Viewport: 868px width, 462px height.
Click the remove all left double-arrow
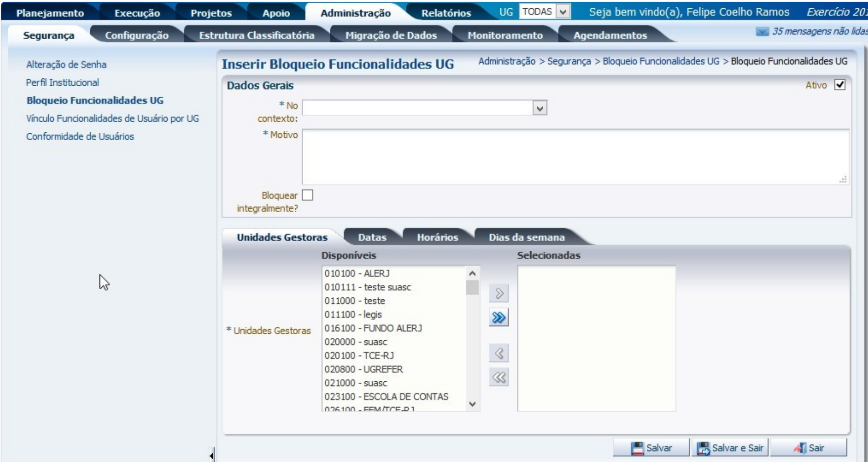[498, 377]
